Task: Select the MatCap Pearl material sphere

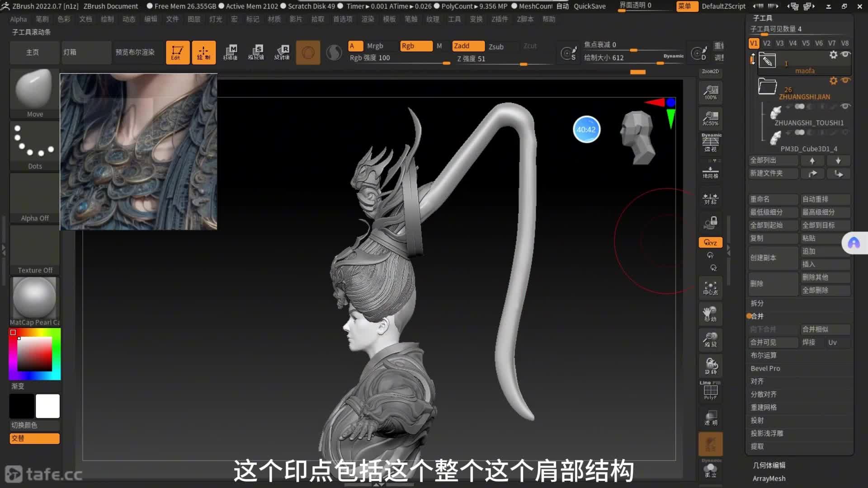Action: [x=34, y=298]
